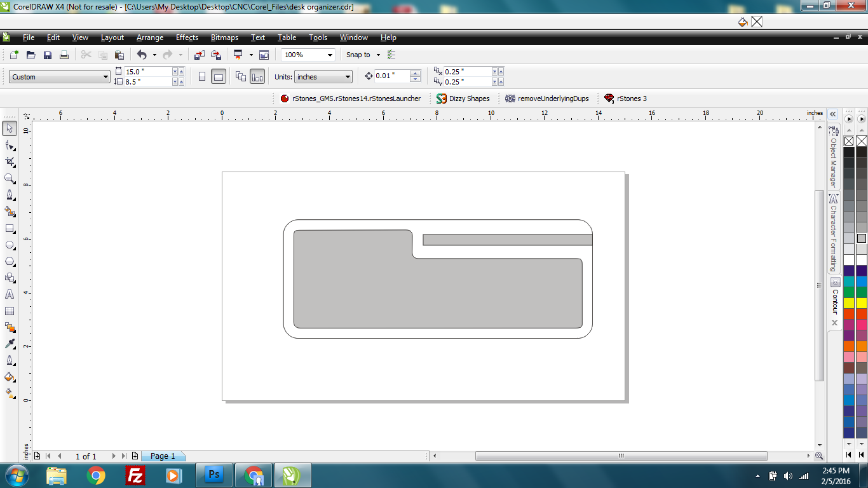Open the second color palette flyout arrow
The image size is (868, 488).
862,119
